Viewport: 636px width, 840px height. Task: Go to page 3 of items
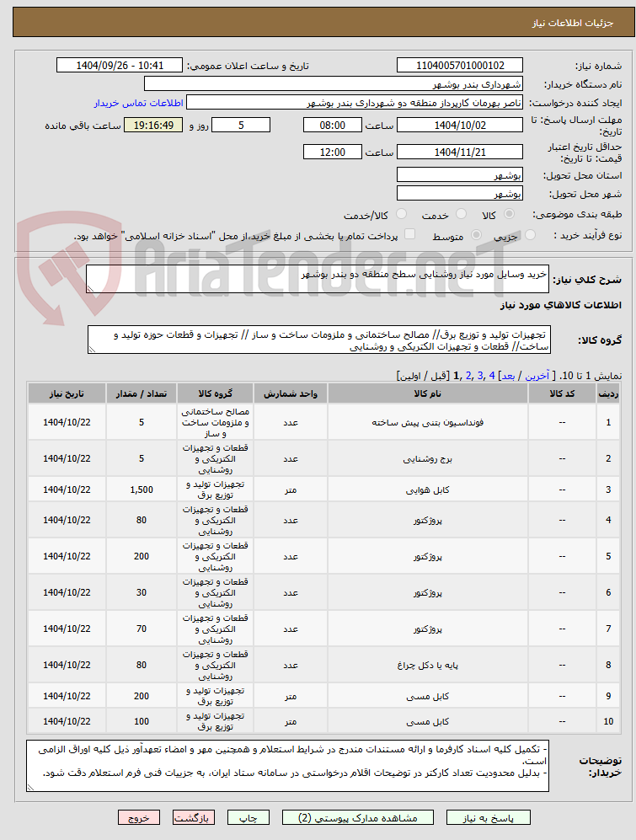[480, 376]
